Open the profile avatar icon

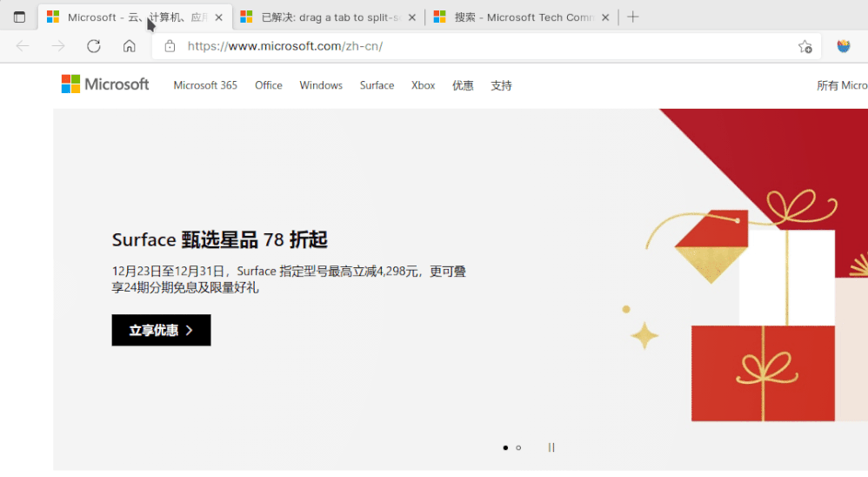click(843, 46)
